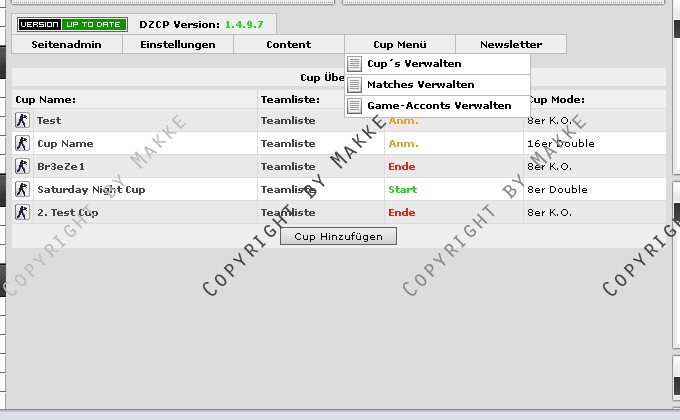Click the list icon next to Matches Verwalten
This screenshot has width=680, height=420.
click(354, 85)
